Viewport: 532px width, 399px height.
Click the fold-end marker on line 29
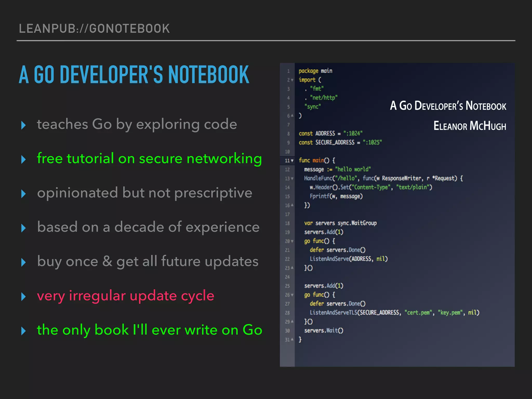292,322
